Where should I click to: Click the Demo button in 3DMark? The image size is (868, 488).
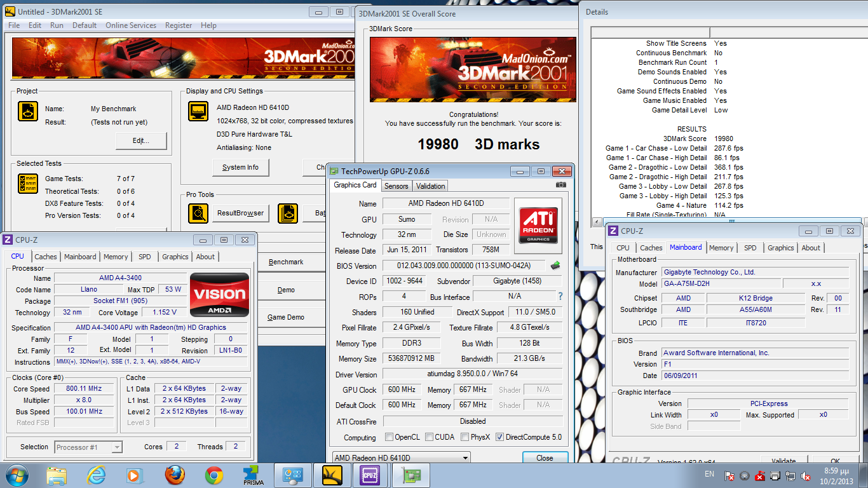click(286, 290)
